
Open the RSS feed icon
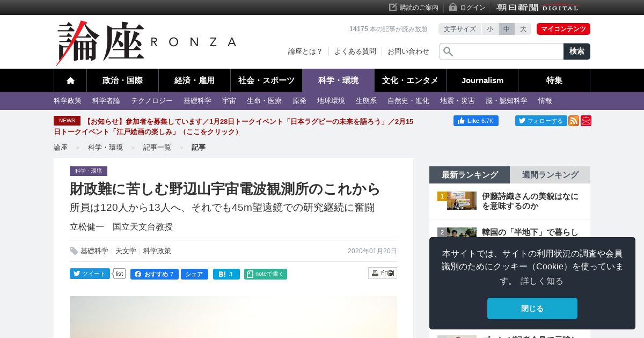[574, 121]
